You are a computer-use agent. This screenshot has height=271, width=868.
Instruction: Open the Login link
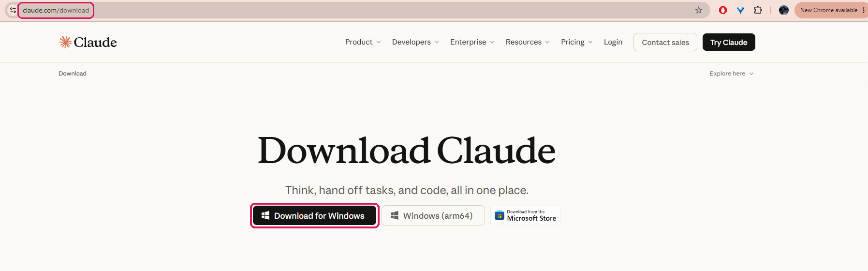tap(613, 42)
